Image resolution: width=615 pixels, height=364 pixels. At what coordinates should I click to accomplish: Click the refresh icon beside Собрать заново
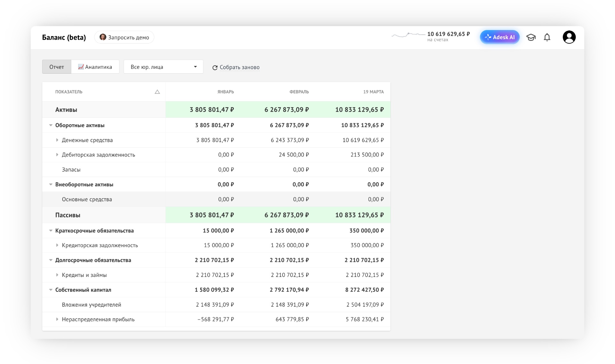[x=215, y=68]
